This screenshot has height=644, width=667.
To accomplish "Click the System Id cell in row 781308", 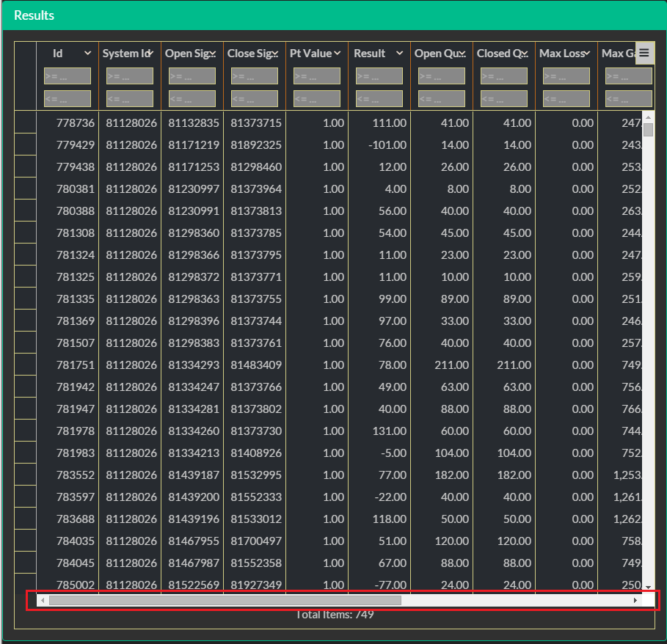I will (x=131, y=233).
